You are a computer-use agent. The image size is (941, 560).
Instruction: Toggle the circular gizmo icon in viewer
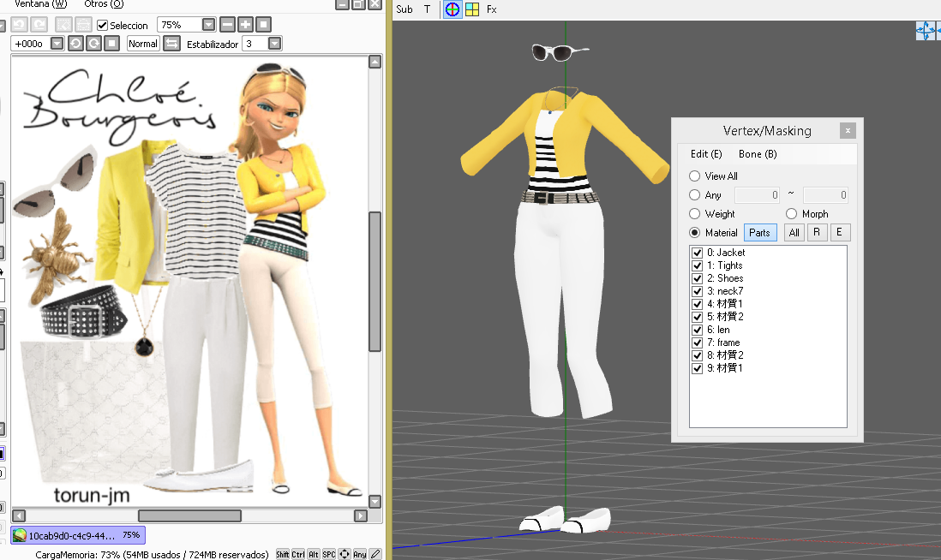[x=453, y=9]
